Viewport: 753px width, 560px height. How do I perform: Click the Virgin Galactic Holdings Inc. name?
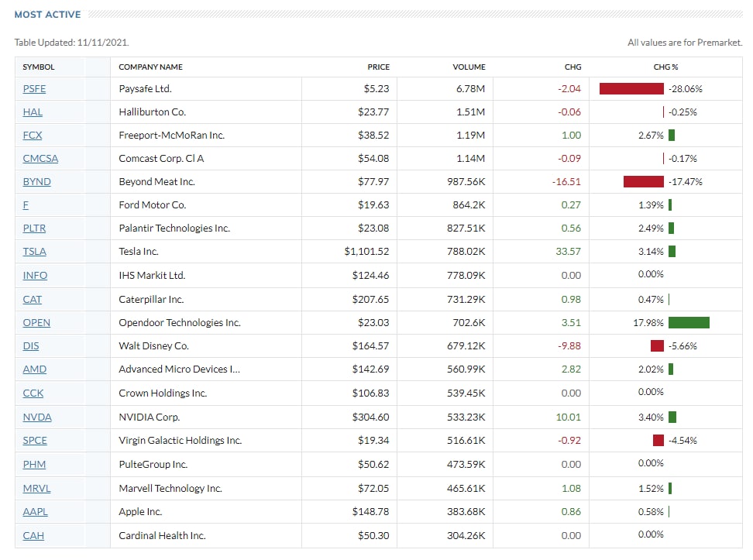point(180,441)
